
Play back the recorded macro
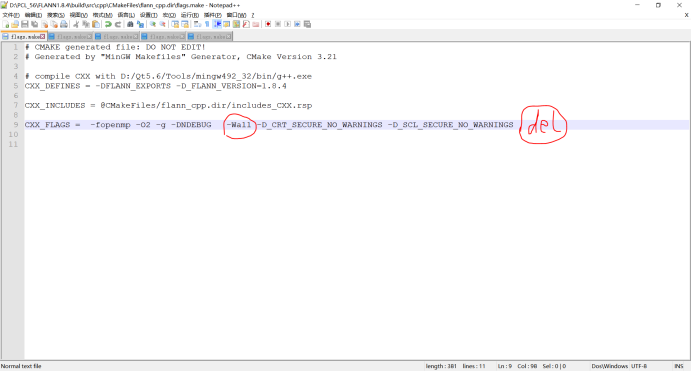tap(287, 24)
